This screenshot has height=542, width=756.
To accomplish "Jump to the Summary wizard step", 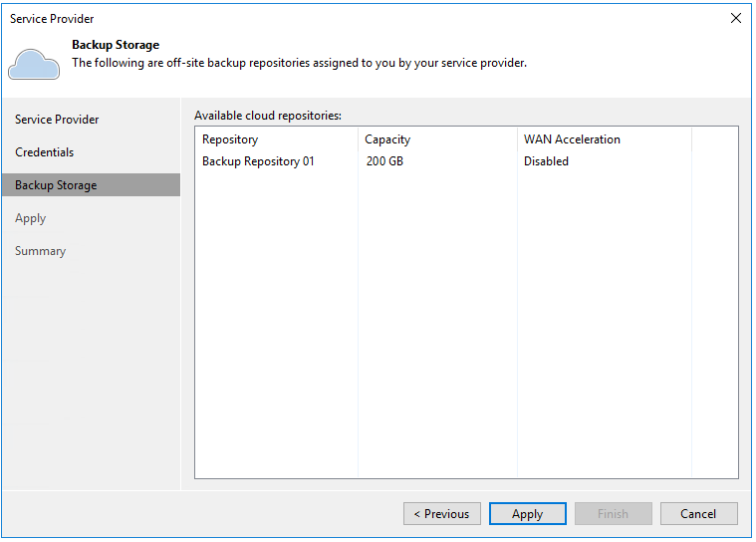I will pyautogui.click(x=41, y=251).
